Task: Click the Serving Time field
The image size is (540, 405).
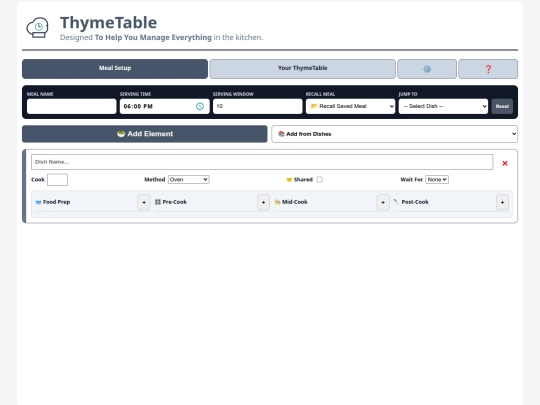Action: coord(165,106)
